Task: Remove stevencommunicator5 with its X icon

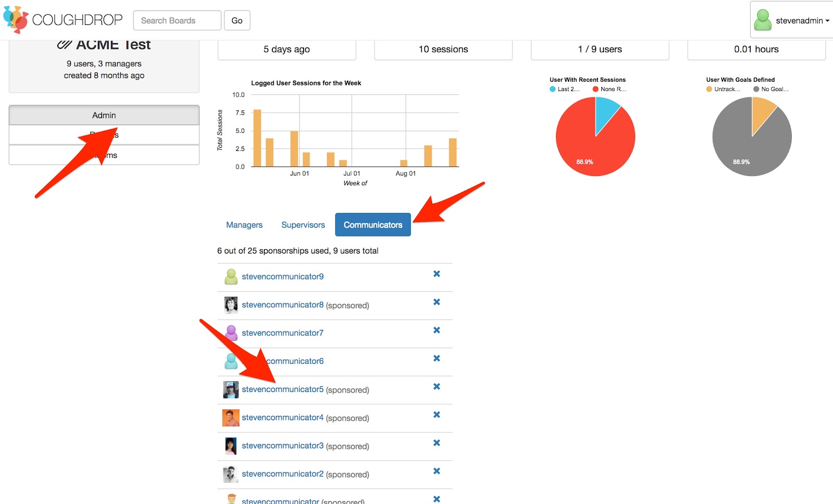Action: click(437, 386)
